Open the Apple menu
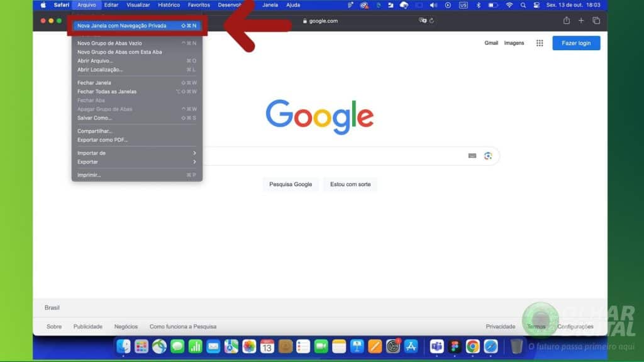Screen dimensions: 644x362 coord(43,5)
